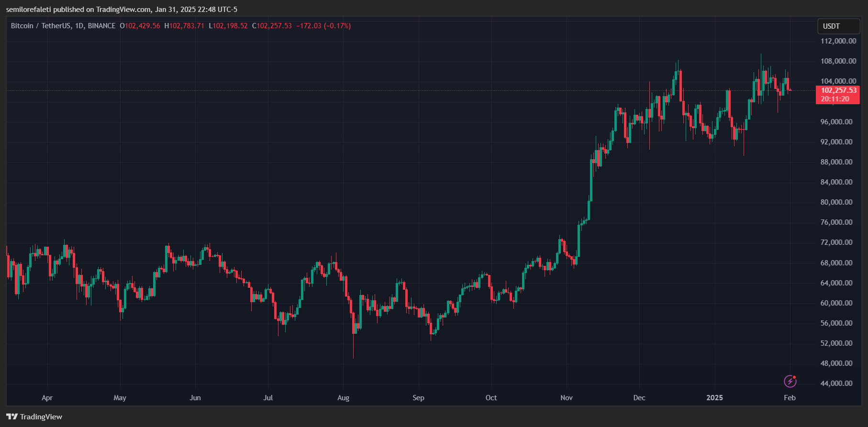This screenshot has height=427, width=868.
Task: Click the low value L102,198.52
Action: 228,26
